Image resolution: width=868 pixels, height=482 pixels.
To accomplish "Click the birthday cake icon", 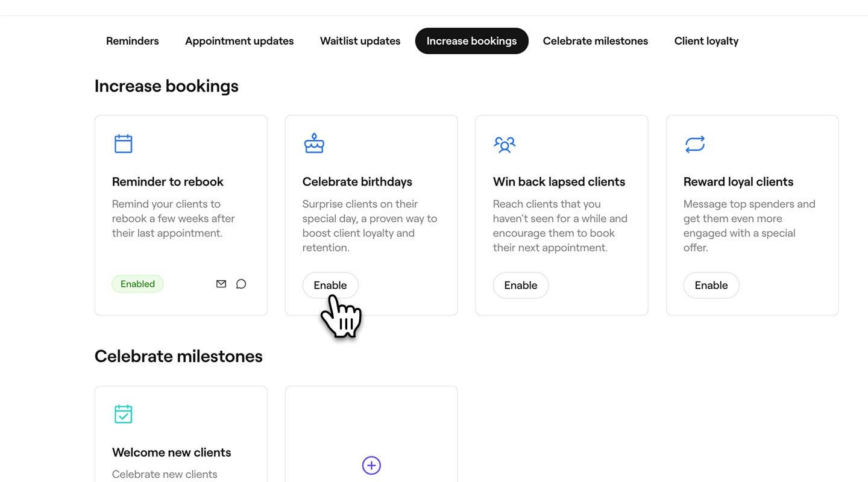I will pos(314,143).
